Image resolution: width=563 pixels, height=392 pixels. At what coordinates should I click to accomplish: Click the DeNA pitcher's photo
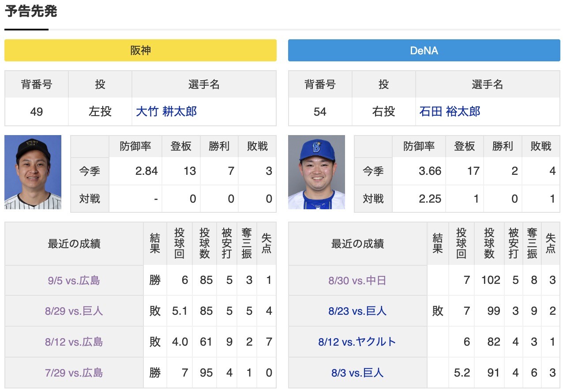coord(316,172)
